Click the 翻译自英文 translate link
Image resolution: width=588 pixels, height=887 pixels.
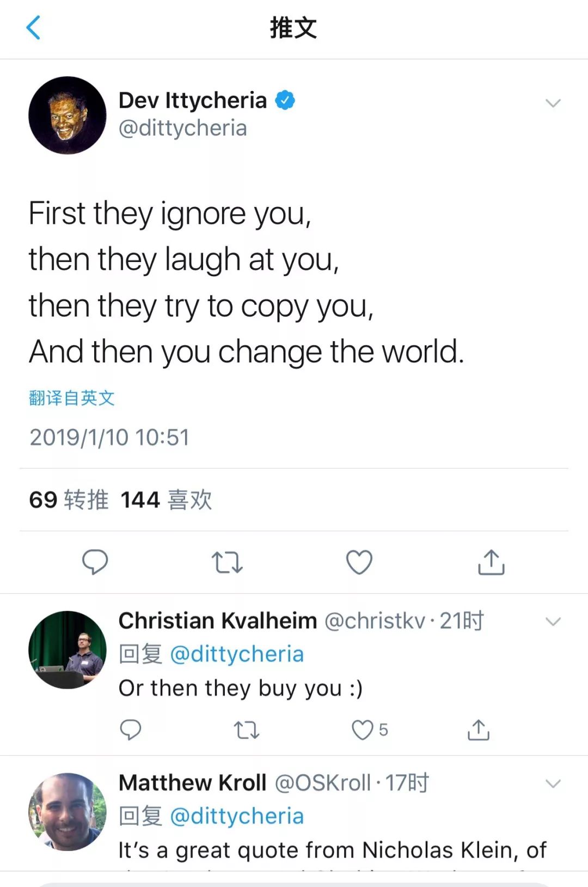(72, 398)
